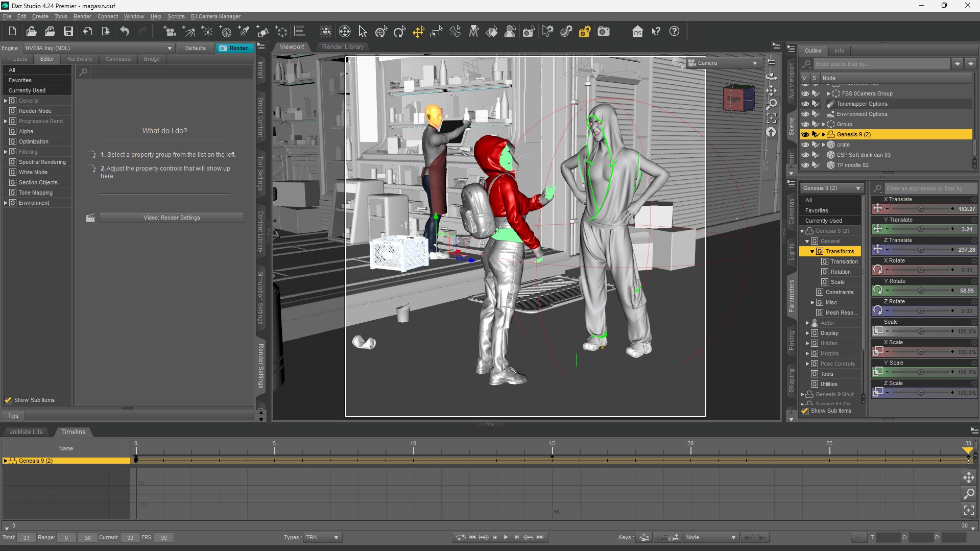Toggle Show Sub Items in Parameters pane

(x=805, y=411)
